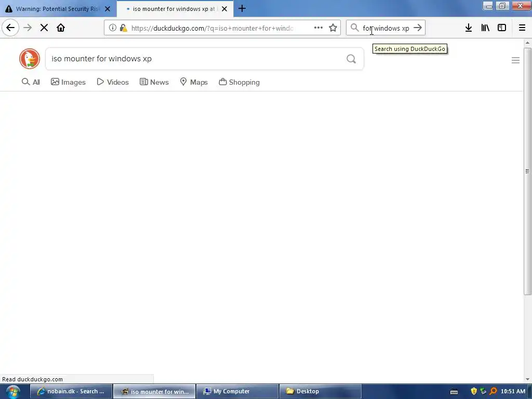This screenshot has height=399, width=532.
Task: Bookmark this page with the star
Action: pos(333,28)
